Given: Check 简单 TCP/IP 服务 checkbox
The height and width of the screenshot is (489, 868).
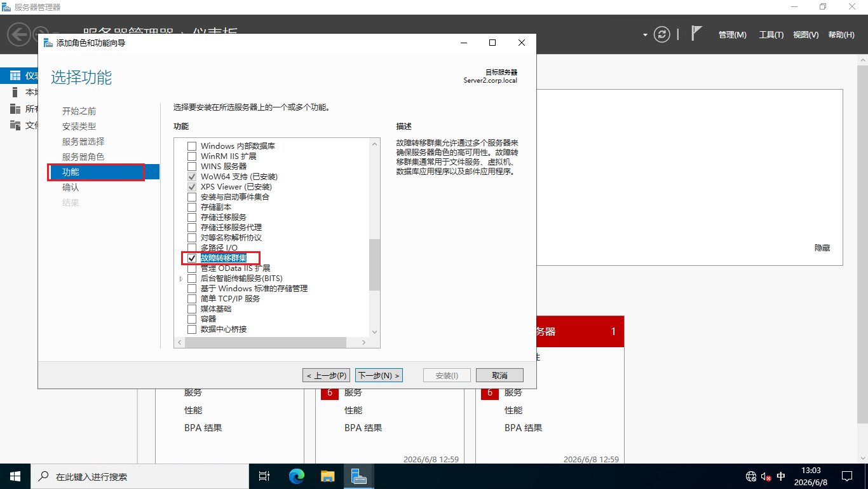Looking at the screenshot, I should pos(192,299).
